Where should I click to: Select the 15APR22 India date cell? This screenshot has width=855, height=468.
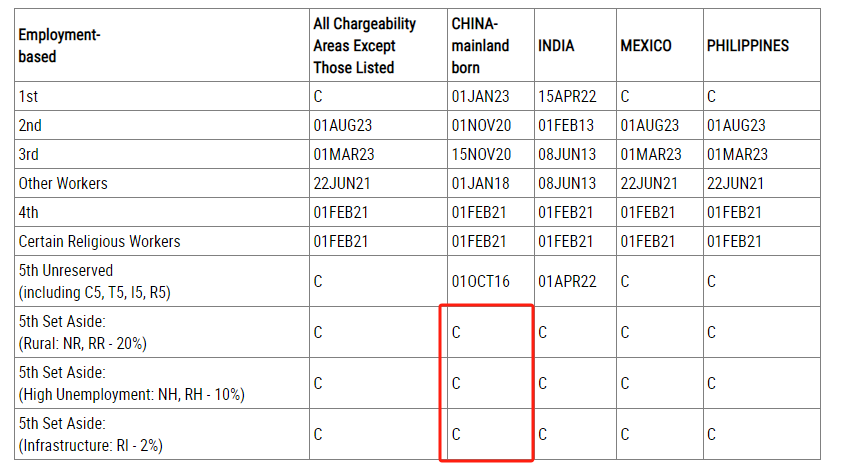566,97
